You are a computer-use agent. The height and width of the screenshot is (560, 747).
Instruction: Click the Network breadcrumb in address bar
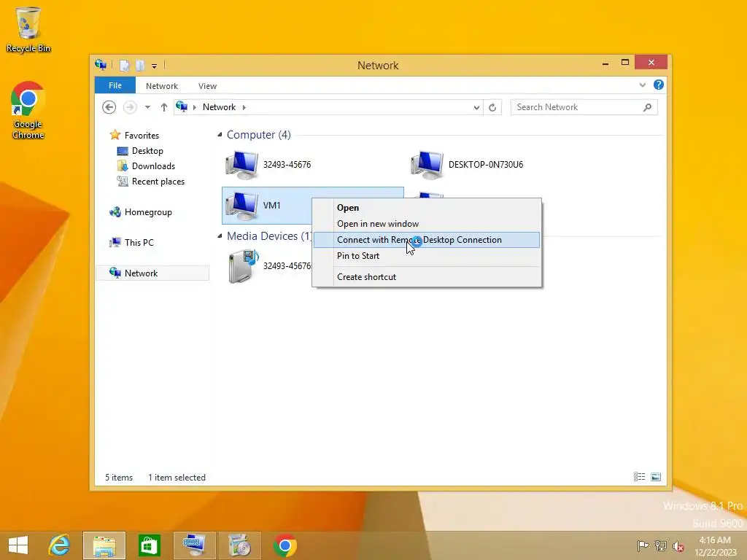pyautogui.click(x=219, y=107)
